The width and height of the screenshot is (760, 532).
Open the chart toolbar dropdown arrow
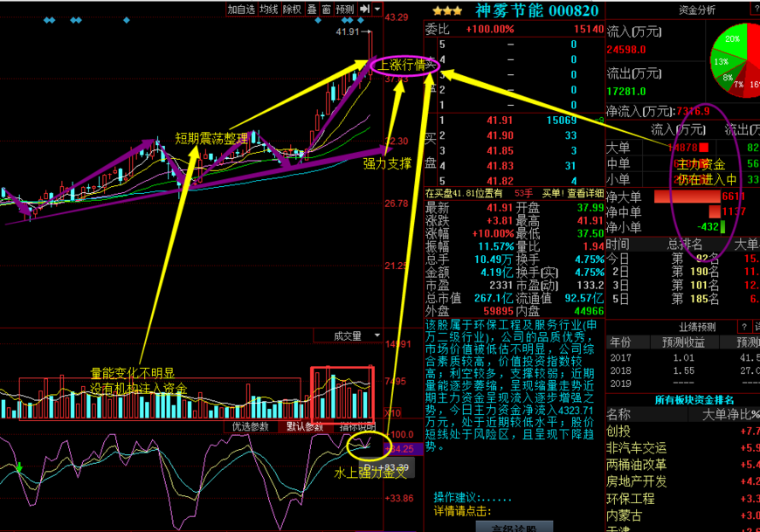[x=377, y=9]
